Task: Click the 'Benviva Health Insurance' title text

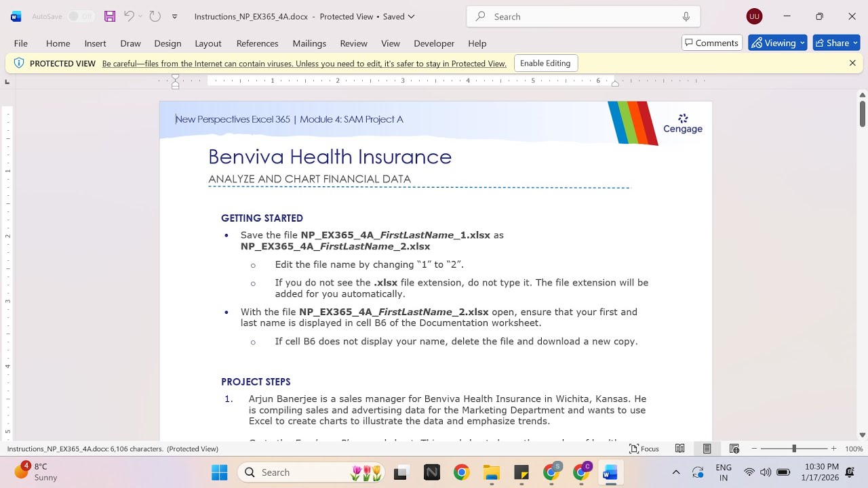Action: 330,157
